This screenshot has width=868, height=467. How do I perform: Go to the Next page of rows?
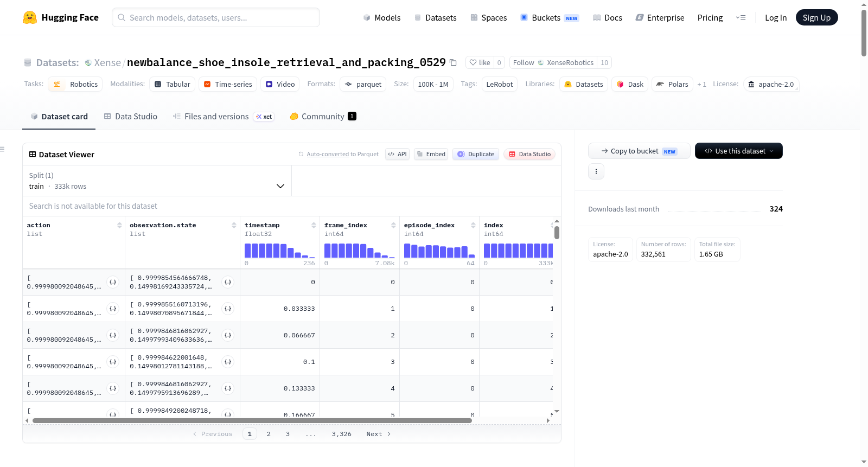coord(379,434)
